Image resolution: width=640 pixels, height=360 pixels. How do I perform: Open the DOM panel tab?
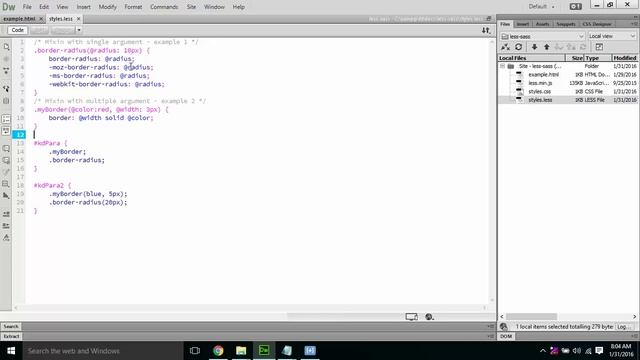click(506, 336)
